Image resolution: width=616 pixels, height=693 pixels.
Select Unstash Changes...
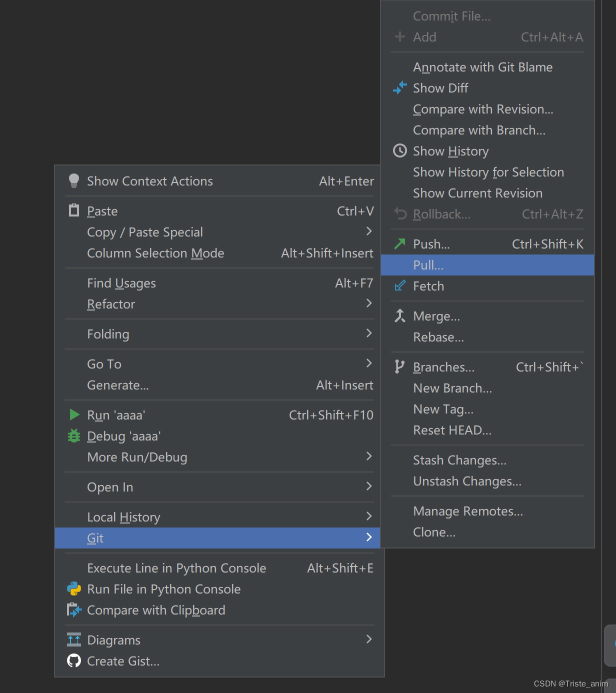[487, 481]
